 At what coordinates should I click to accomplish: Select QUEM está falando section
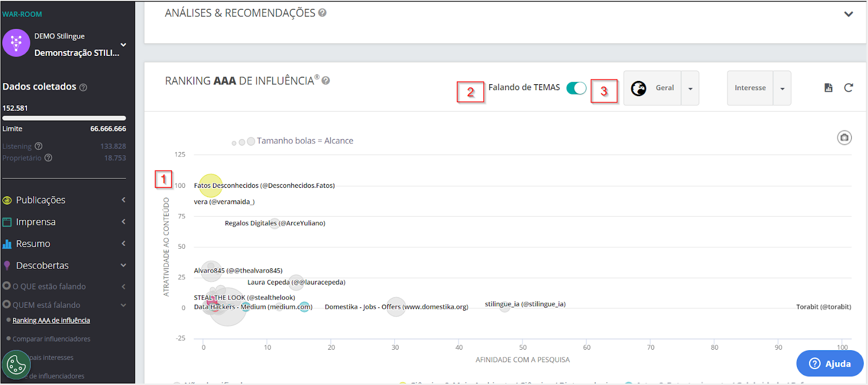point(46,305)
